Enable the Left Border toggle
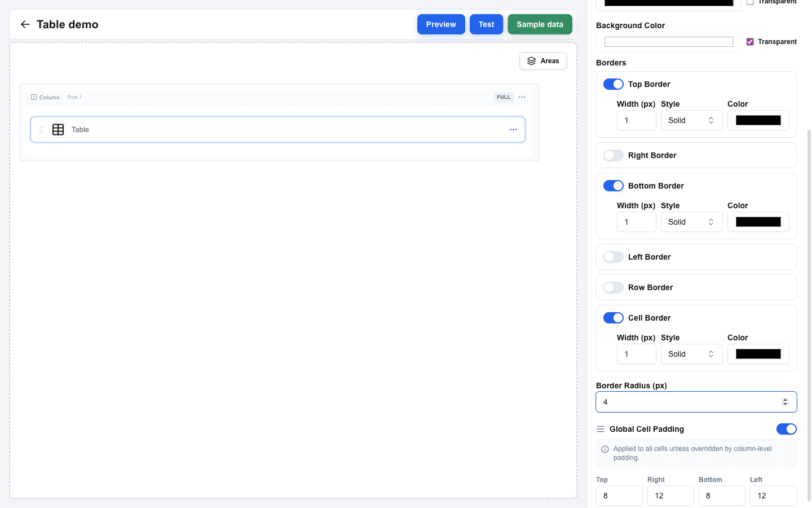Viewport: 812px width, 508px height. coord(614,257)
